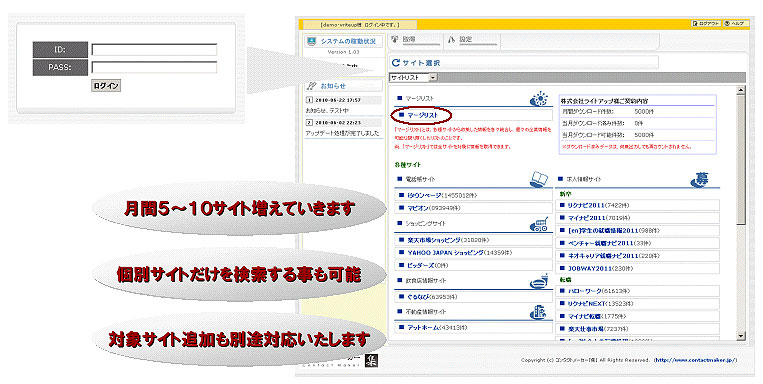Click the scrollbar down arrow

741,336
